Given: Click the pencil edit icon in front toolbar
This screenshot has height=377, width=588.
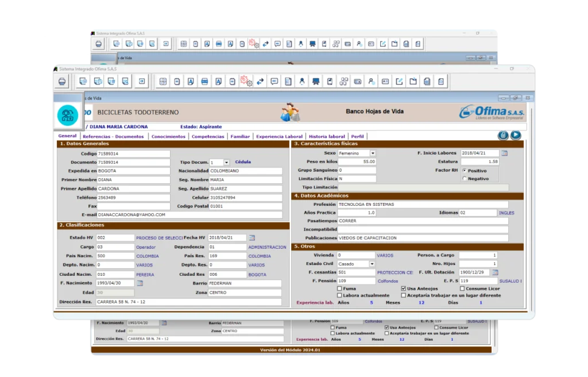Looking at the screenshot, I should tap(399, 82).
